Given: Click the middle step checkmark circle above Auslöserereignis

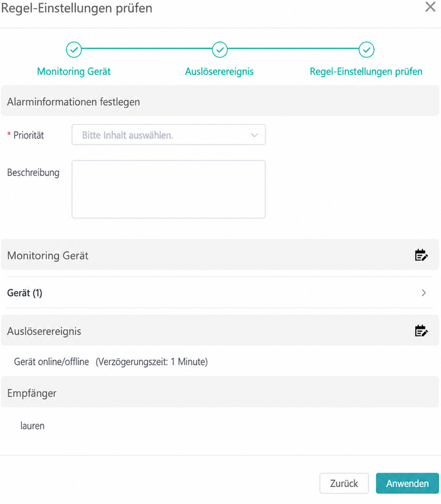Looking at the screenshot, I should 220,50.
